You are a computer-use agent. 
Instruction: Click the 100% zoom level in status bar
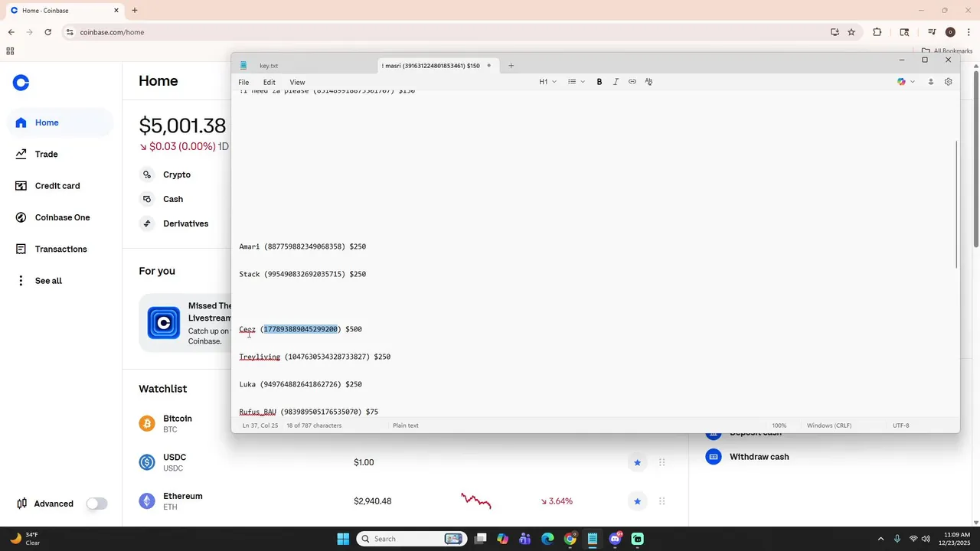tap(779, 425)
